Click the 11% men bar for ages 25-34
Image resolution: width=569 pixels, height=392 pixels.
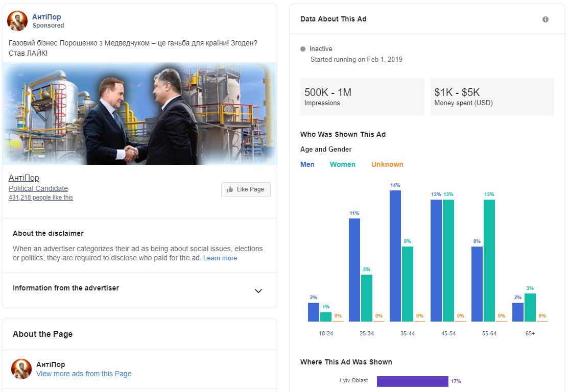click(354, 270)
